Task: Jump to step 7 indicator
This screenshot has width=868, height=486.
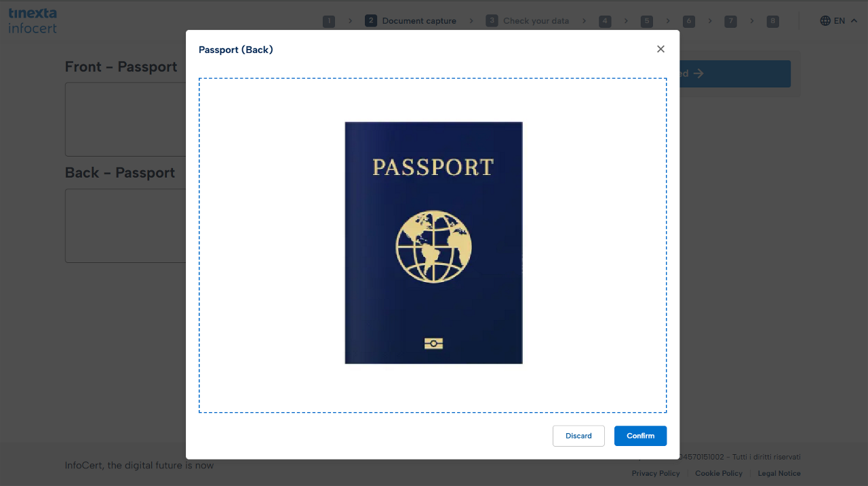Action: [x=730, y=21]
